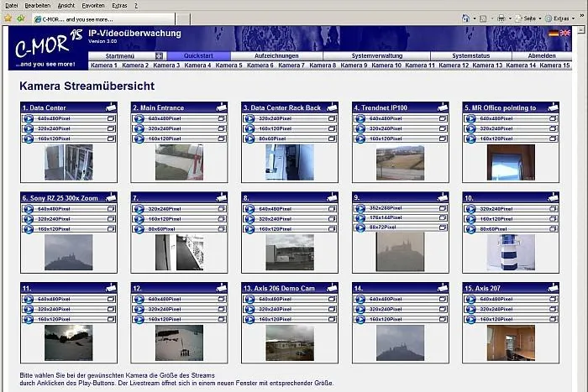Open Aufzeichnungen tab
Screen dimensions: 588x392
click(276, 56)
